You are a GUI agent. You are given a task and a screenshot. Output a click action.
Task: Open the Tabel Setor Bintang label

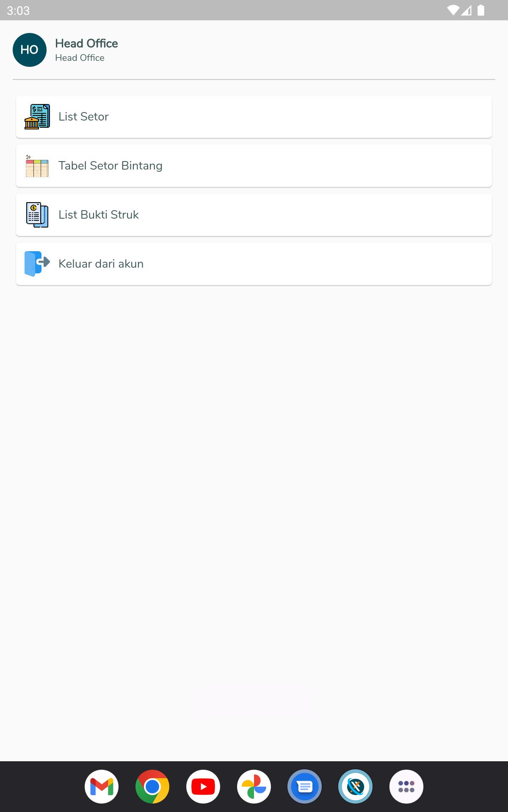[x=110, y=166]
